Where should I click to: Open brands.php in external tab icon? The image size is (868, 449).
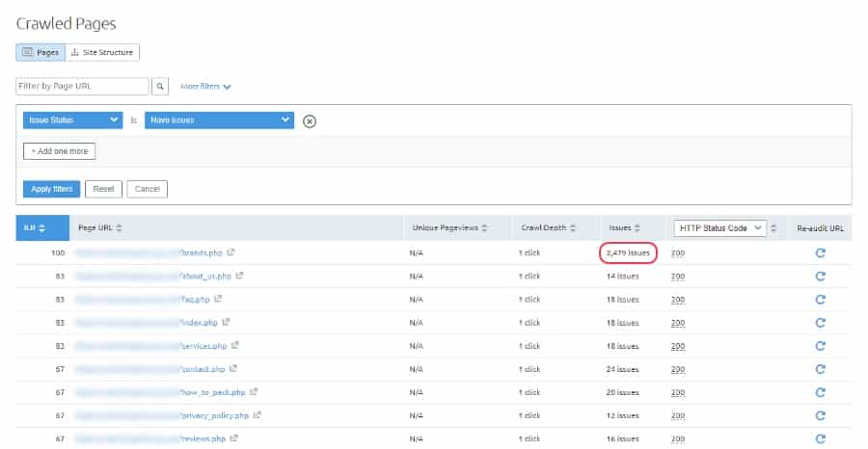pyautogui.click(x=231, y=252)
